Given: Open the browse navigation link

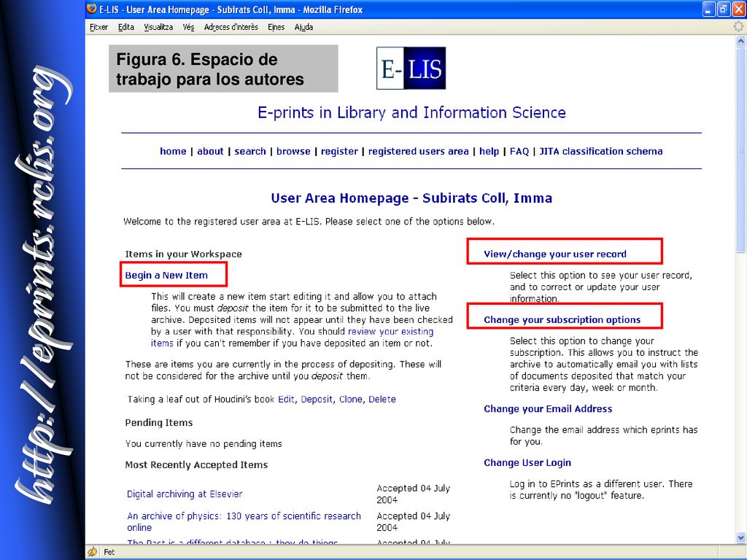Looking at the screenshot, I should tap(293, 151).
